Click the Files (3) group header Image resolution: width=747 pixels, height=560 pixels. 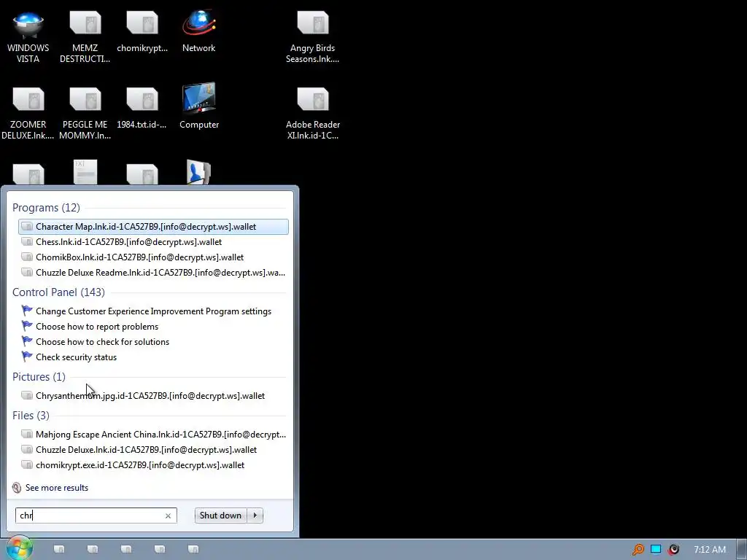(31, 415)
